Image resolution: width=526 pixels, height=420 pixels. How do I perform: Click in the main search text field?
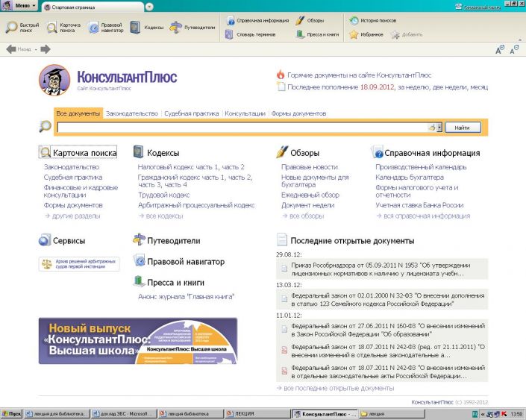coord(243,128)
